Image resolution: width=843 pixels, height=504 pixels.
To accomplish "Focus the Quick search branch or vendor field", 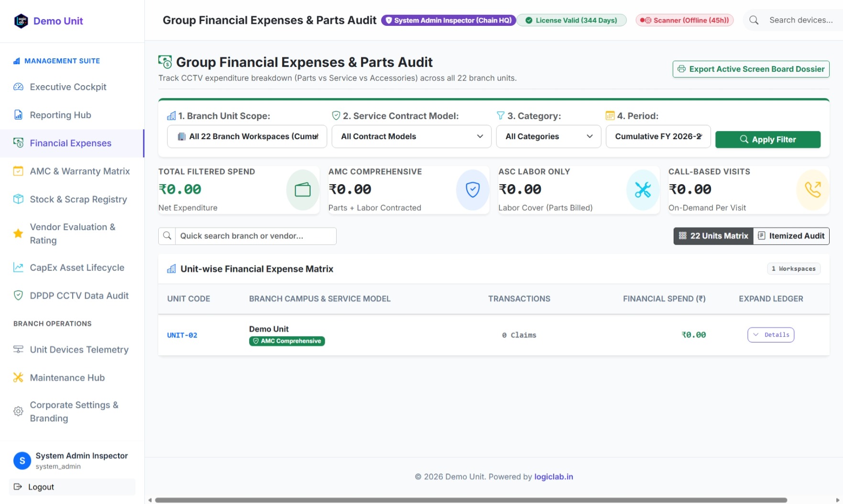I will coord(256,236).
